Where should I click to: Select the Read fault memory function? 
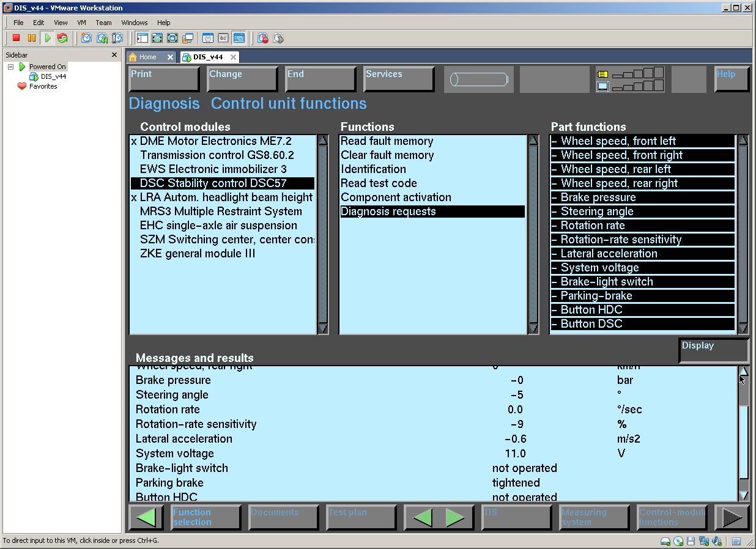click(x=432, y=141)
